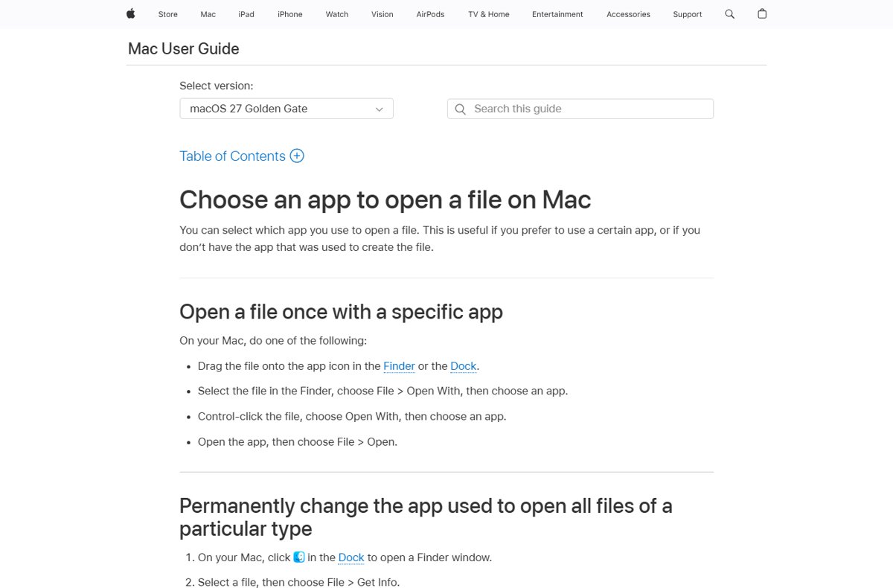Open the Mac menu item
893x588 pixels.
208,14
